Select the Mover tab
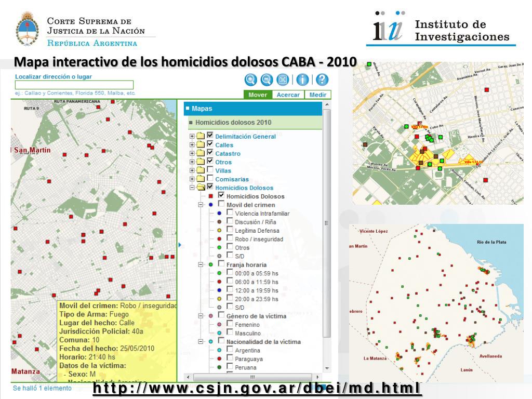Image resolution: width=532 pixels, height=399 pixels. pyautogui.click(x=258, y=95)
